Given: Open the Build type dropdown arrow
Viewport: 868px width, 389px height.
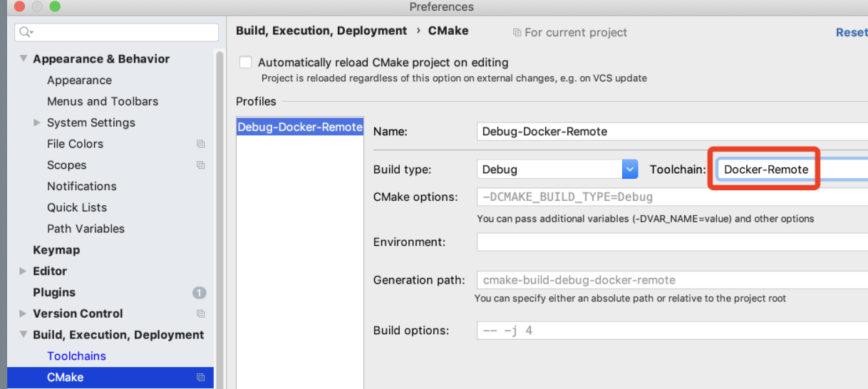Looking at the screenshot, I should point(630,170).
